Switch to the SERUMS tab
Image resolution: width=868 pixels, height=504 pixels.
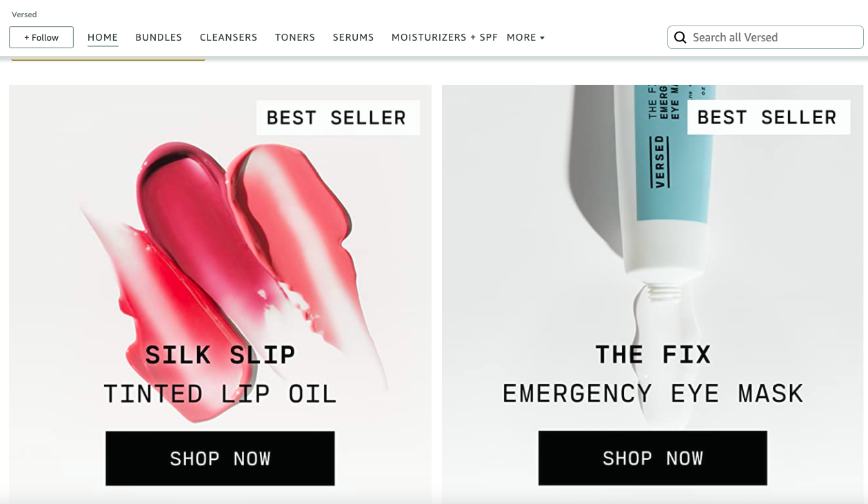pos(353,37)
